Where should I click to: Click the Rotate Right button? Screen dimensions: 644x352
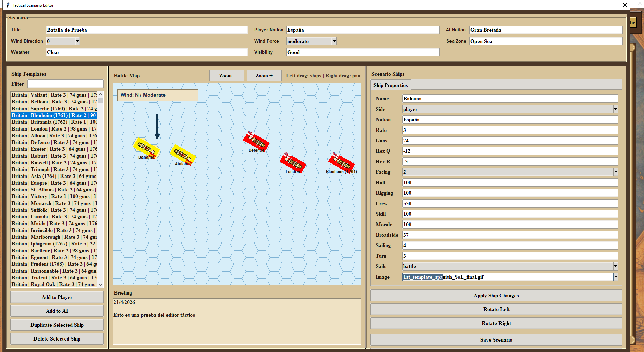coord(496,323)
